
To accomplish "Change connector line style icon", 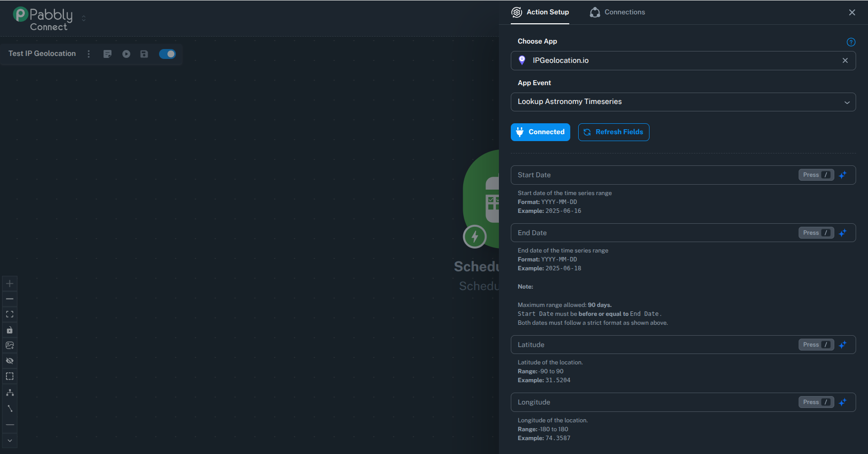I will (10, 408).
